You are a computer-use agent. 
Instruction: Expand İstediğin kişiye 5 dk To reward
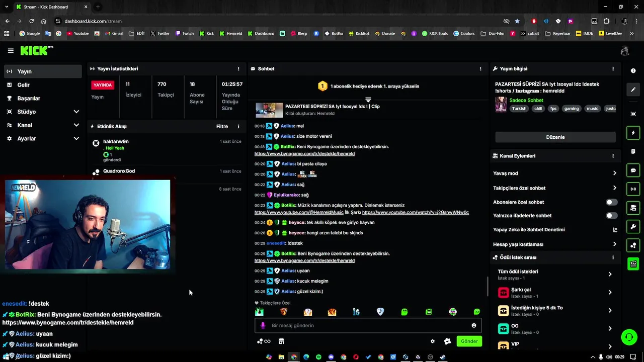[x=555, y=311]
